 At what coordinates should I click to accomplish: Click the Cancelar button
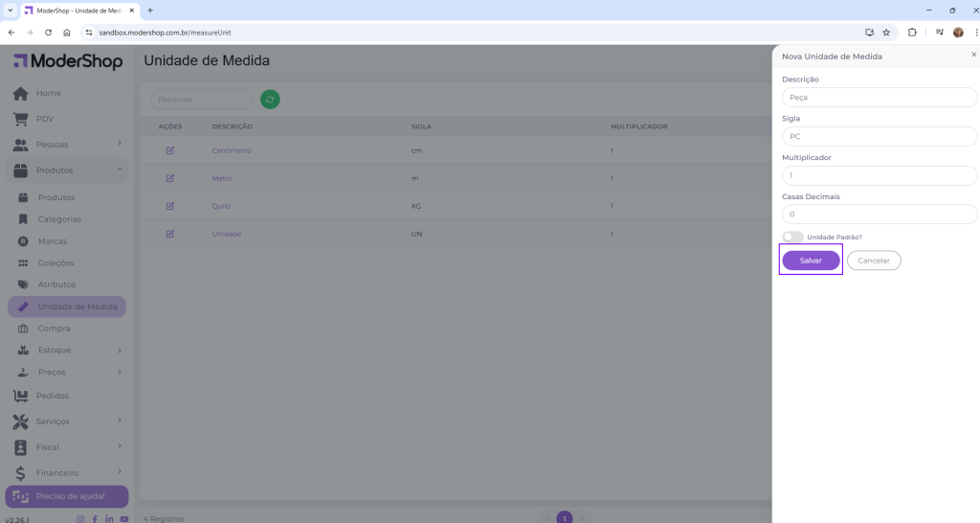click(874, 261)
